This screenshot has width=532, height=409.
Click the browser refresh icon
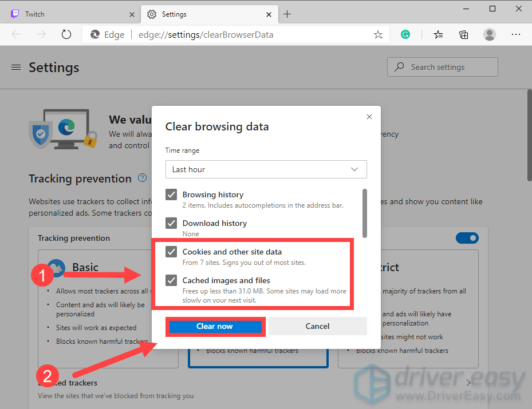pyautogui.click(x=66, y=34)
